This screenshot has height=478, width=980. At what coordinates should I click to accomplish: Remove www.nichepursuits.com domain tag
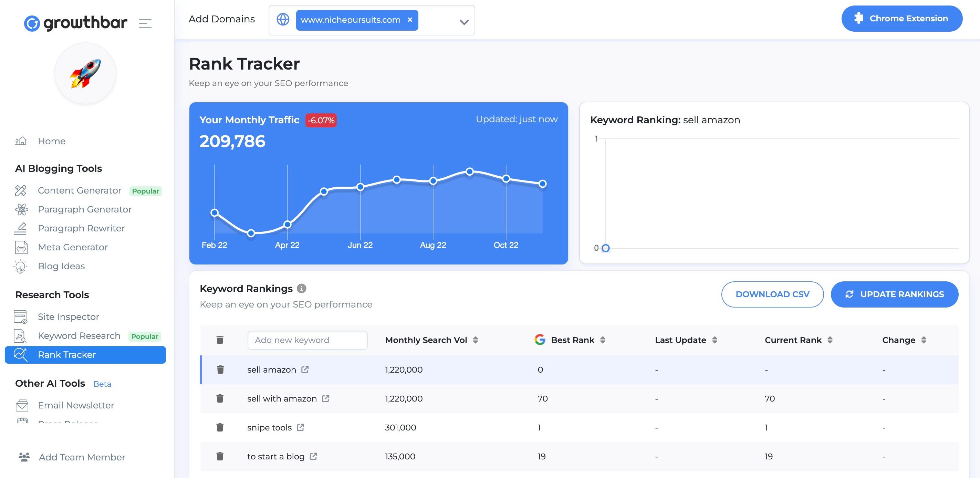410,20
